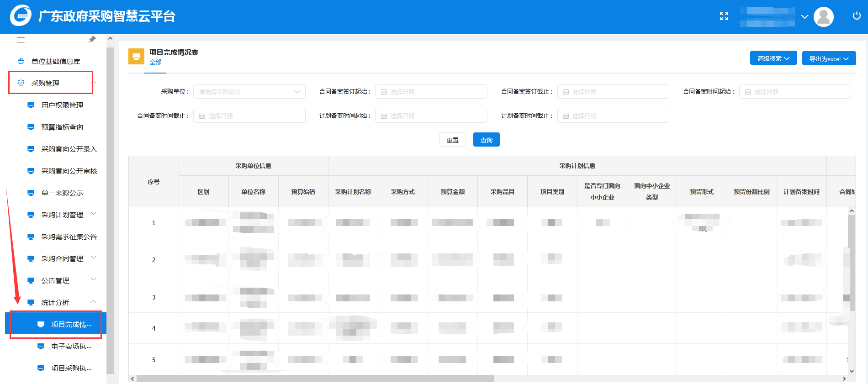The width and height of the screenshot is (868, 384).
Task: Open 电子卖场执... menu item
Action: pos(56,347)
